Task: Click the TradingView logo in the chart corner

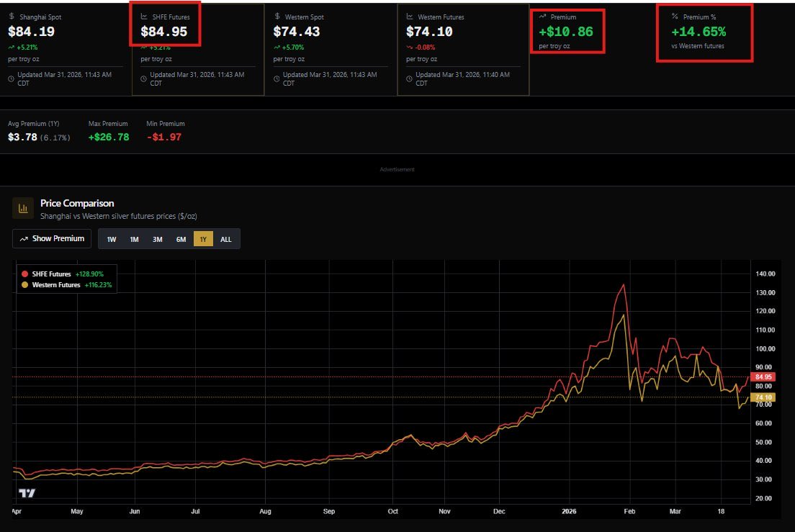Action: pyautogui.click(x=25, y=492)
